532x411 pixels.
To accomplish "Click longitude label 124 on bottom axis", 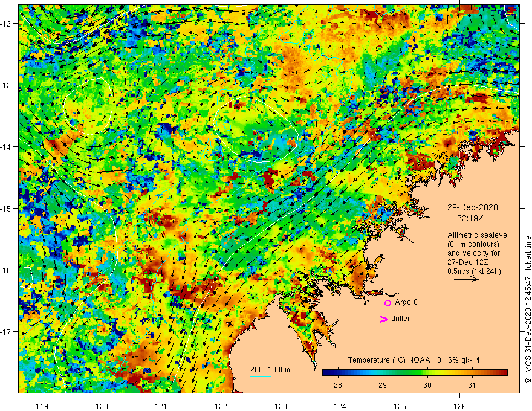I will pyautogui.click(x=340, y=406).
